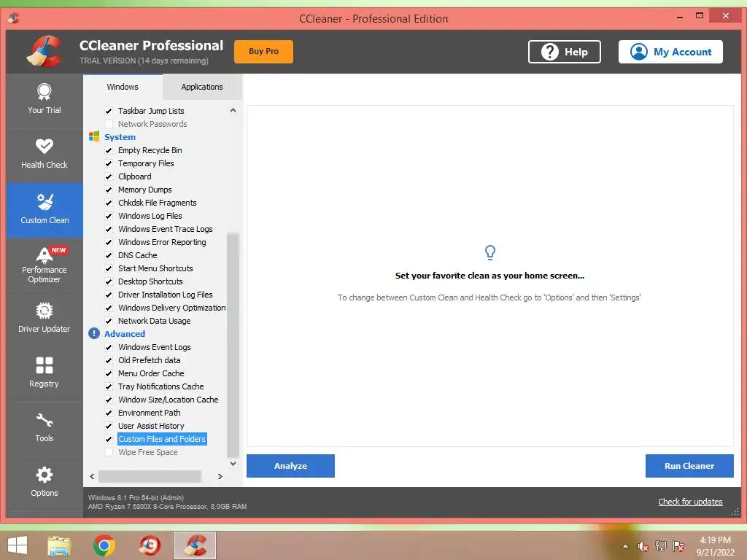The height and width of the screenshot is (560, 747).
Task: Show hidden tray icons arrow
Action: click(x=625, y=546)
